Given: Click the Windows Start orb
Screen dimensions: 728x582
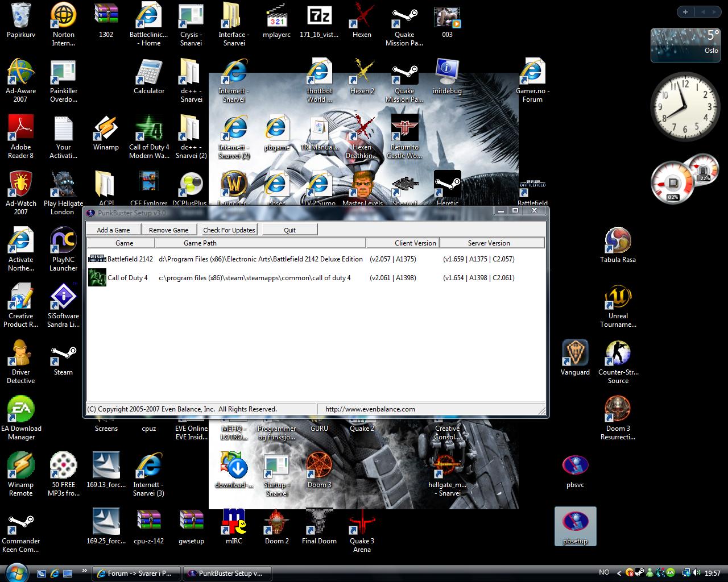Looking at the screenshot, I should [15, 572].
